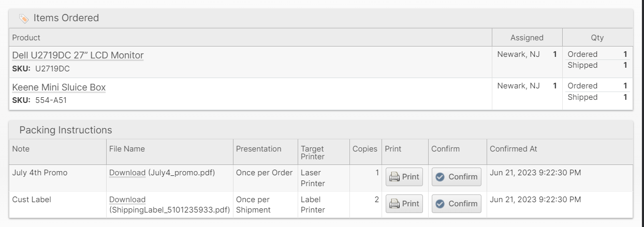The height and width of the screenshot is (227, 644).
Task: Click the File Name column header
Action: tap(127, 149)
